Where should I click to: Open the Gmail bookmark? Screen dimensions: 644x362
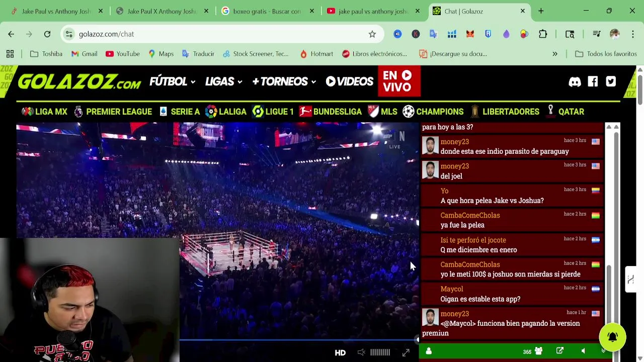pyautogui.click(x=84, y=54)
